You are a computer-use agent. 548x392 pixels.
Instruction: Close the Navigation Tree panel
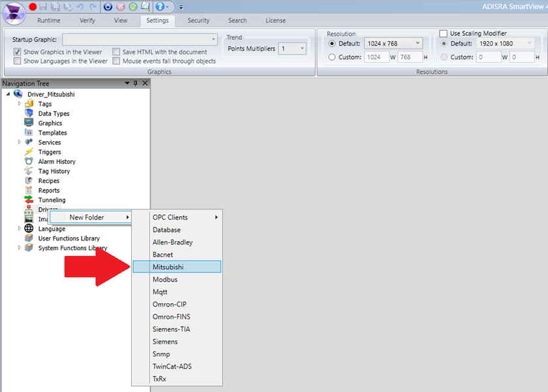point(145,83)
